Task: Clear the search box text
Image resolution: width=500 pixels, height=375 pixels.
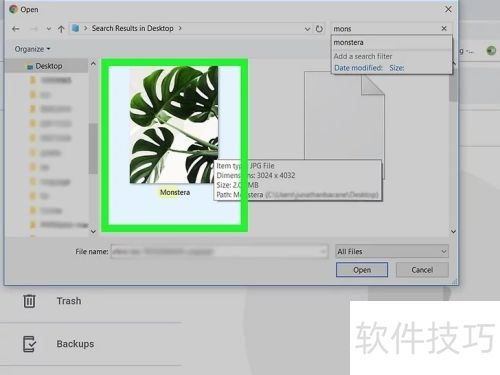Action: (x=444, y=29)
